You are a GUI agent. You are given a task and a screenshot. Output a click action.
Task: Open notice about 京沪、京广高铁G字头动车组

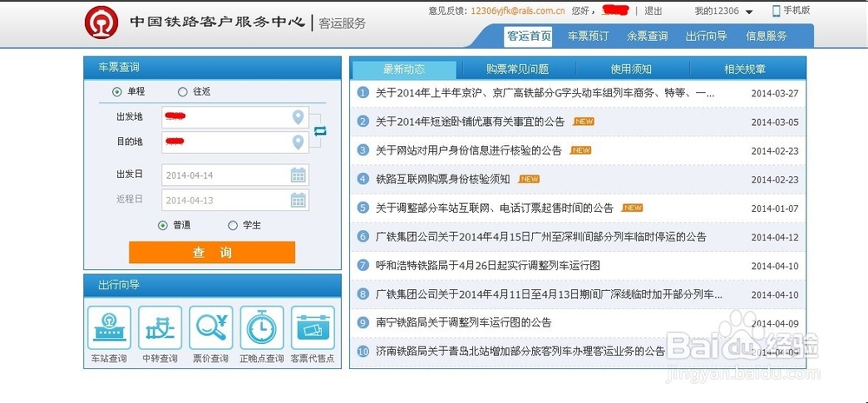(x=545, y=93)
